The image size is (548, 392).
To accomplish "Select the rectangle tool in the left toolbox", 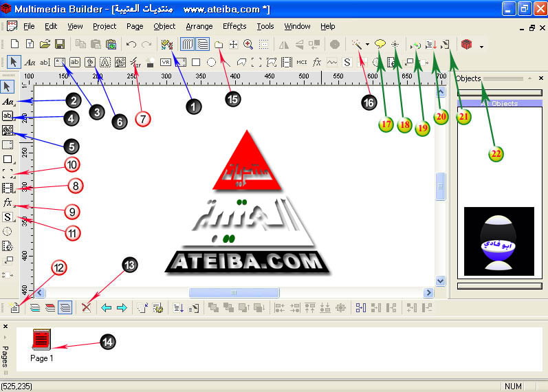I will [8, 160].
